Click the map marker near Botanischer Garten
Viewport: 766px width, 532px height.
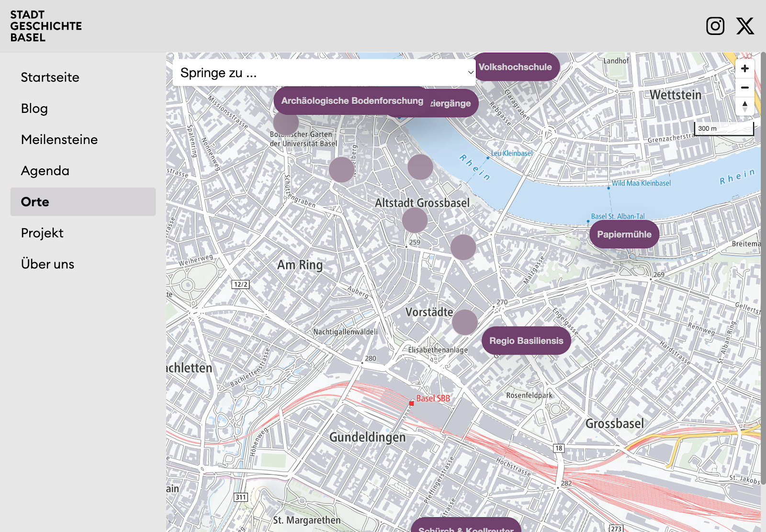[286, 123]
